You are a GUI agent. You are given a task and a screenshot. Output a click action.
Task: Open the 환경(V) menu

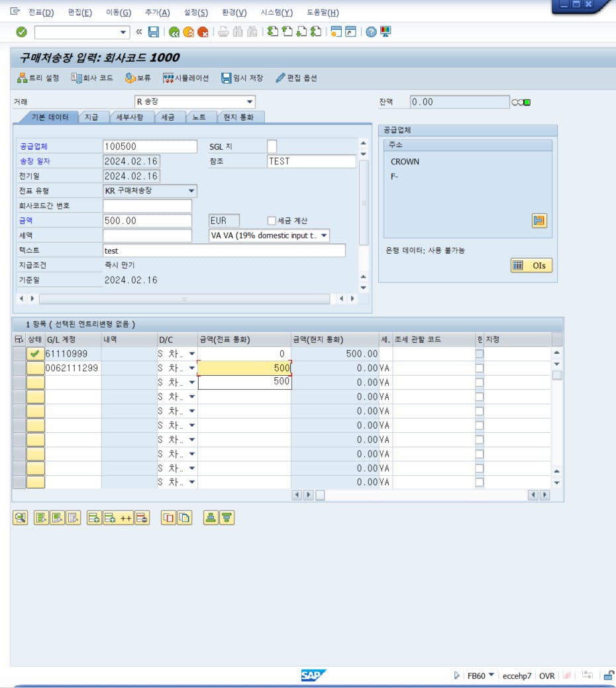coord(234,13)
